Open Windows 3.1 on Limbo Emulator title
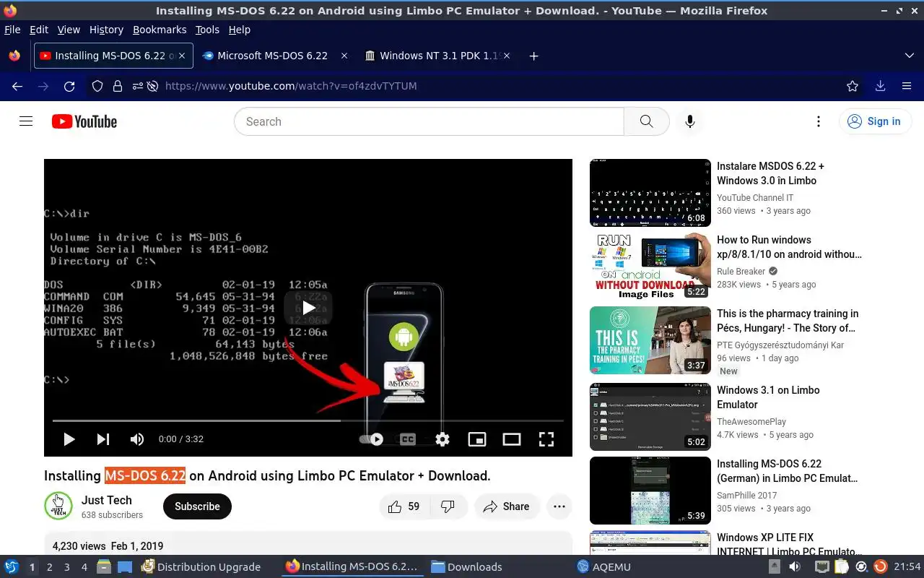Viewport: 924px width, 578px height. [x=768, y=397]
